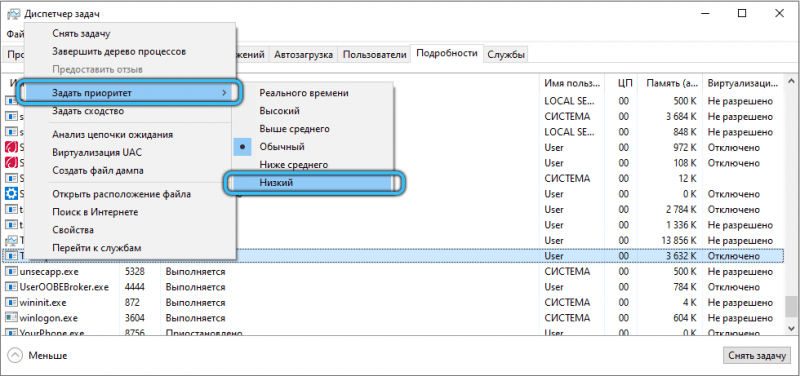Select the UserOOBEBroker.exe process name

[x=64, y=287]
